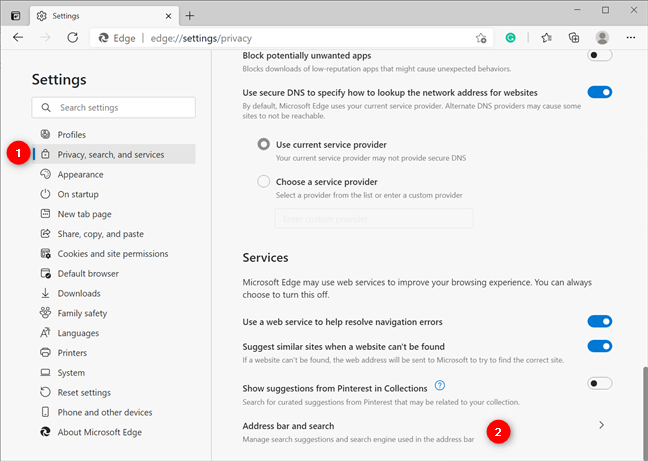The width and height of the screenshot is (648, 461).
Task: Click the About Microsoft Edge logo icon
Action: pos(45,432)
